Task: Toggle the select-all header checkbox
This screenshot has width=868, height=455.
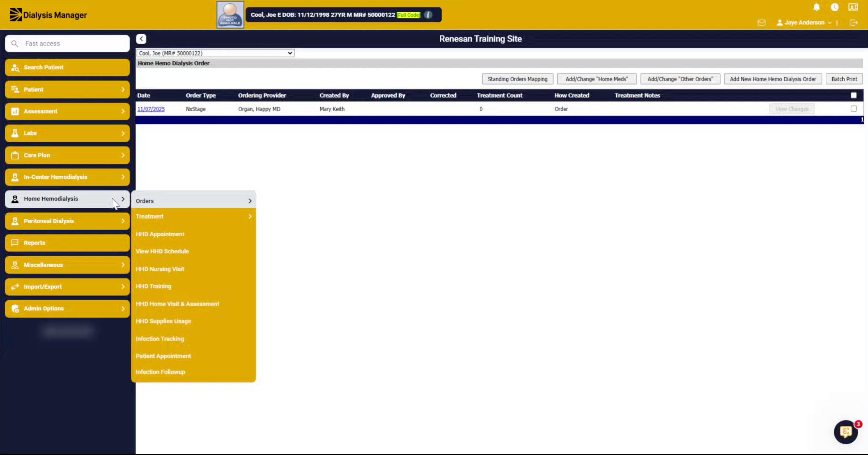Action: click(x=854, y=95)
